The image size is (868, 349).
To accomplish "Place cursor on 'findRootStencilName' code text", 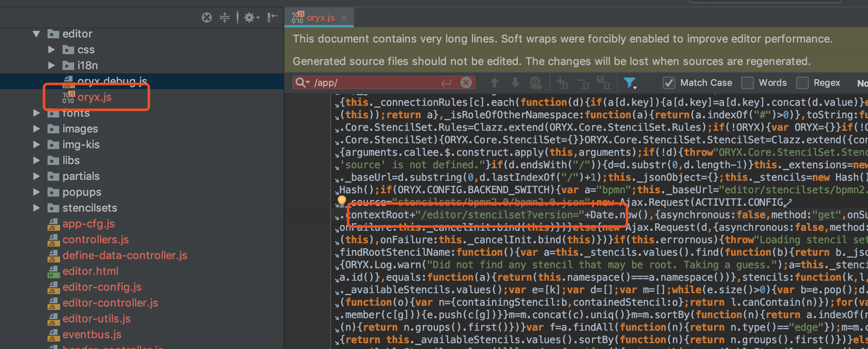I will pos(395,252).
